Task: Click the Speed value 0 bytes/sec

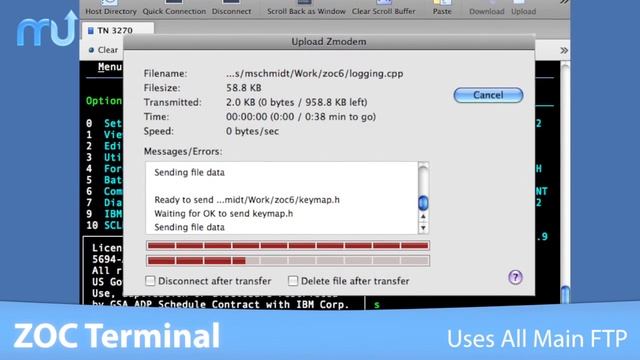Action: [252, 131]
